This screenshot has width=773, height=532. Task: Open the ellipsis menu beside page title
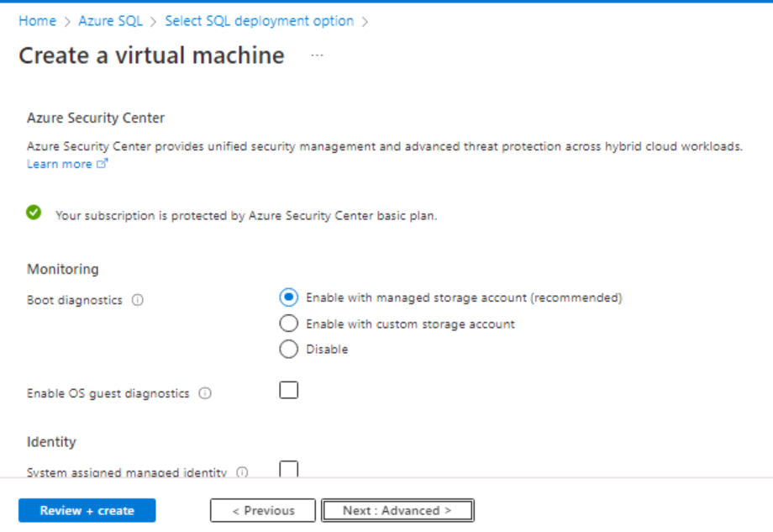coord(317,55)
